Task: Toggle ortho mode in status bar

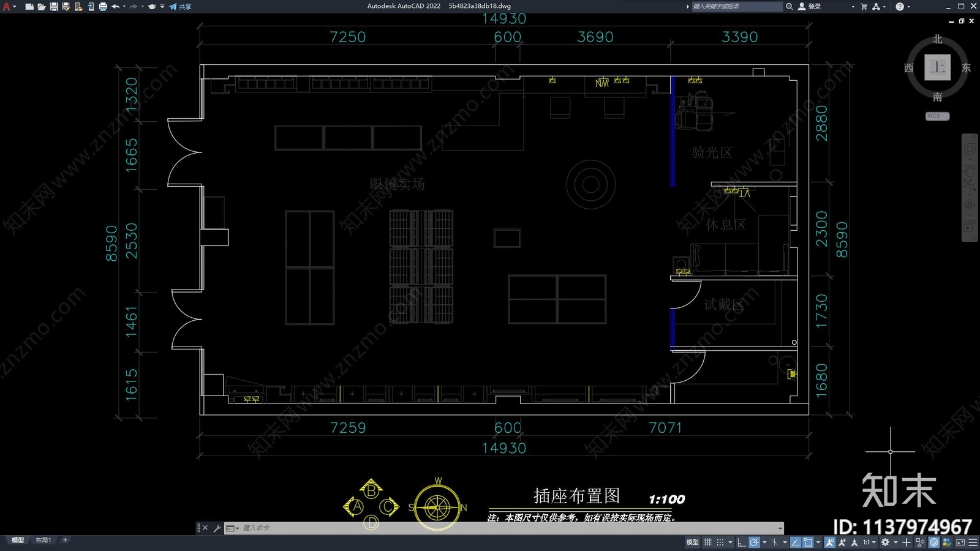Action: [742, 542]
